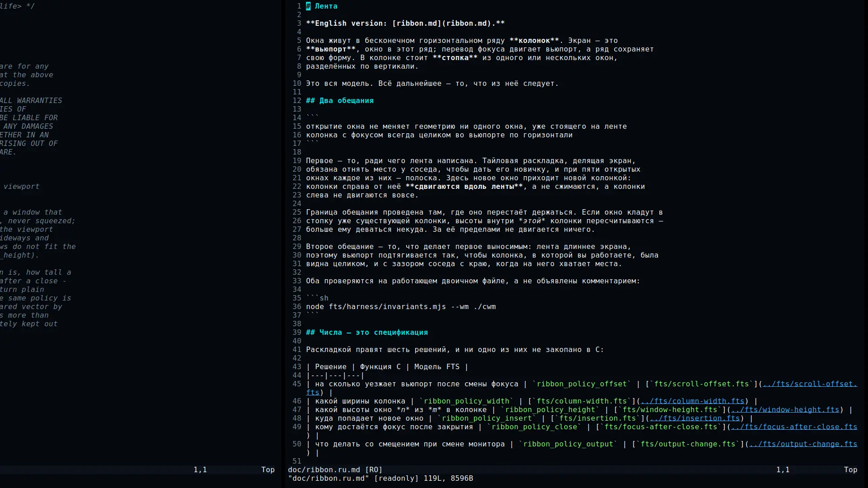Screen dimensions: 868x488
Task: Click bold phrase 'сдвигаются вдоль ленты'
Action: 464,187
